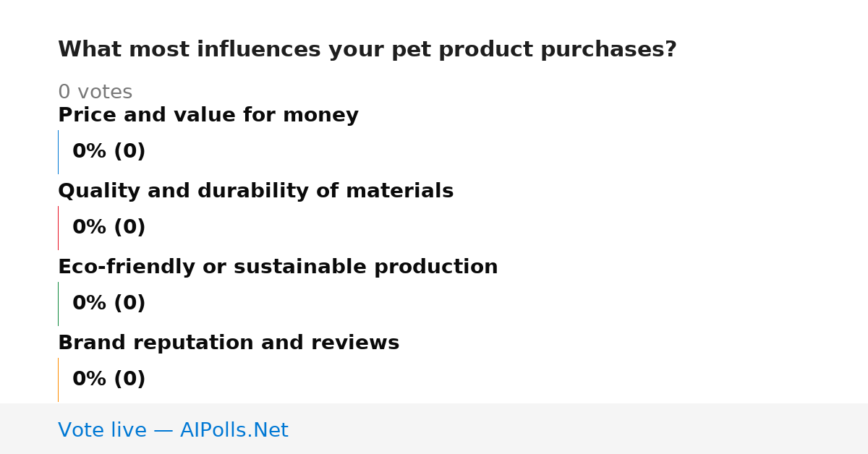Click 0% percentage under Quality and durability
The image size is (868, 454).
90,228
